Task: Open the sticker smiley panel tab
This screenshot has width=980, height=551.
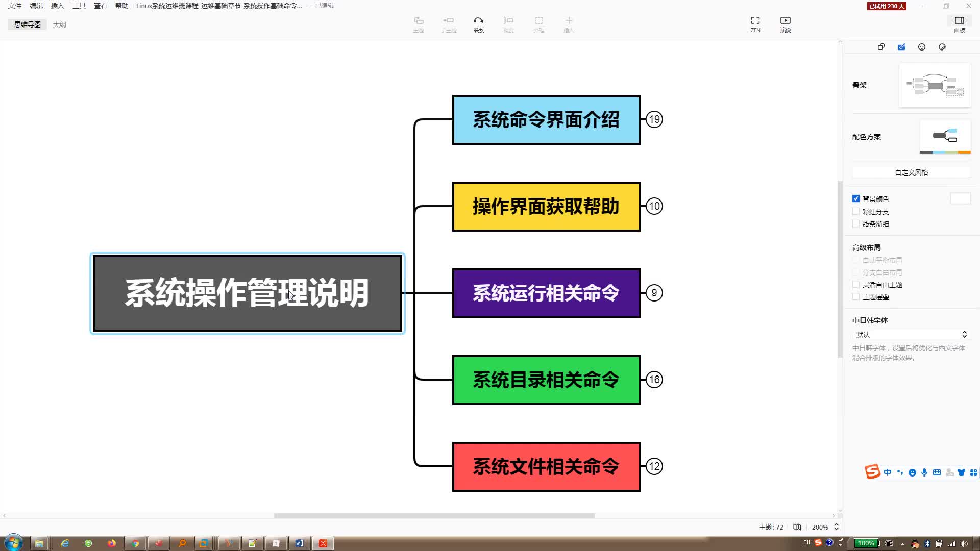Action: tap(922, 47)
